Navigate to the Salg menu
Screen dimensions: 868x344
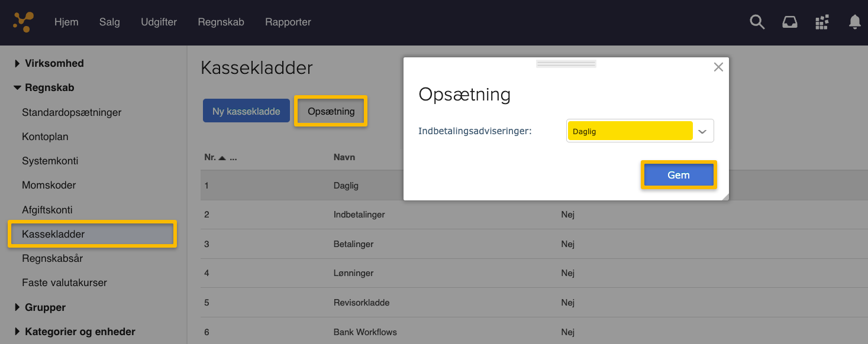[109, 22]
